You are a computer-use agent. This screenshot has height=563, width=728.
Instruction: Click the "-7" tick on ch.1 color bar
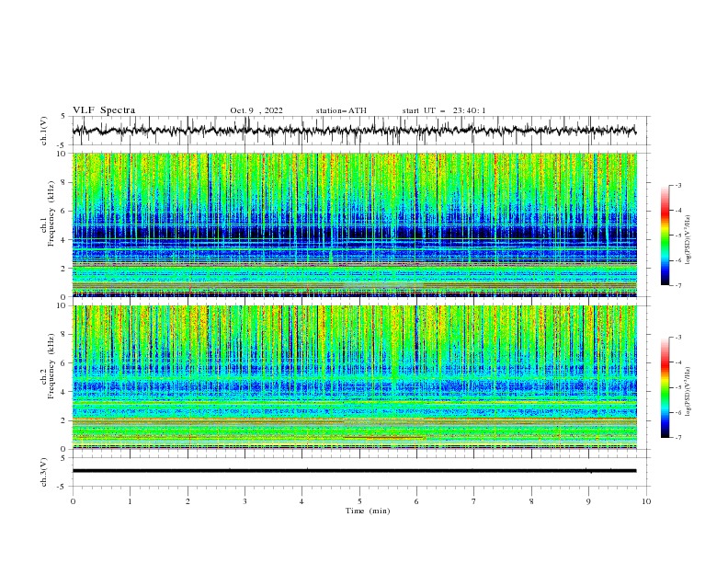pyautogui.click(x=677, y=285)
